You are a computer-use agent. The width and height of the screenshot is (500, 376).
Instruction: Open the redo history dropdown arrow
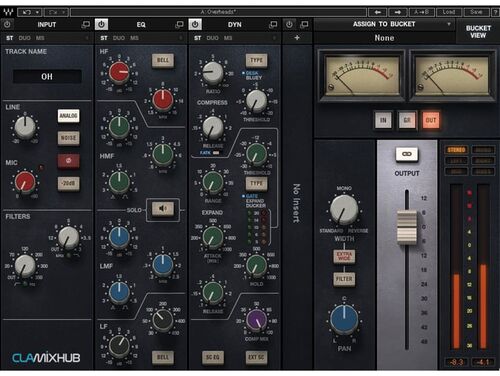pos(63,13)
